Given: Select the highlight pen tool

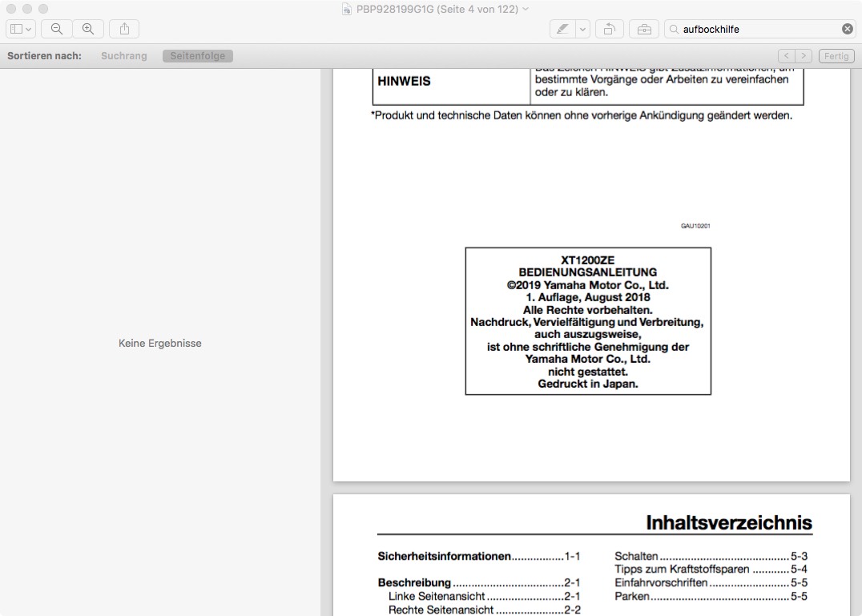Looking at the screenshot, I should (562, 29).
